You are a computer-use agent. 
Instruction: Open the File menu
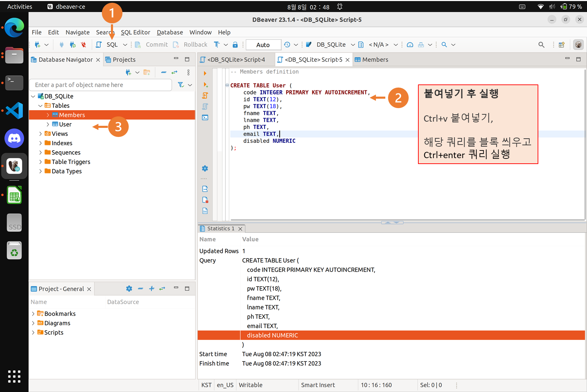pyautogui.click(x=37, y=32)
